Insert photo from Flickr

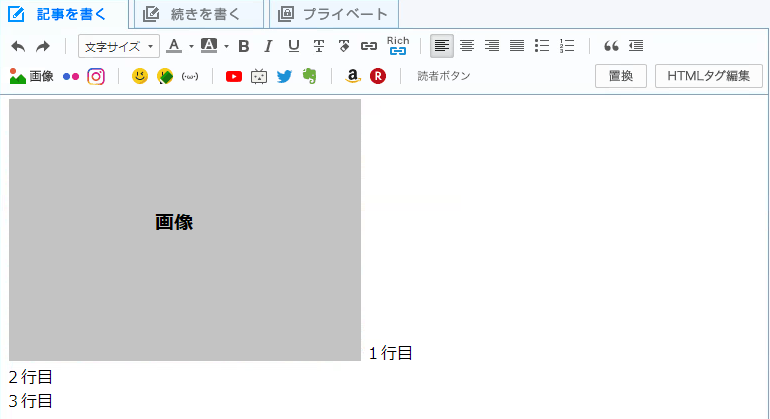[71, 77]
